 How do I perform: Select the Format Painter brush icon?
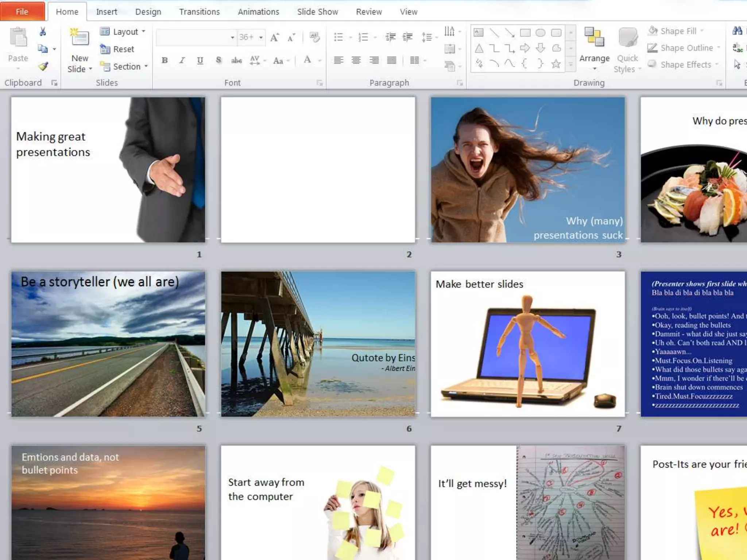43,66
